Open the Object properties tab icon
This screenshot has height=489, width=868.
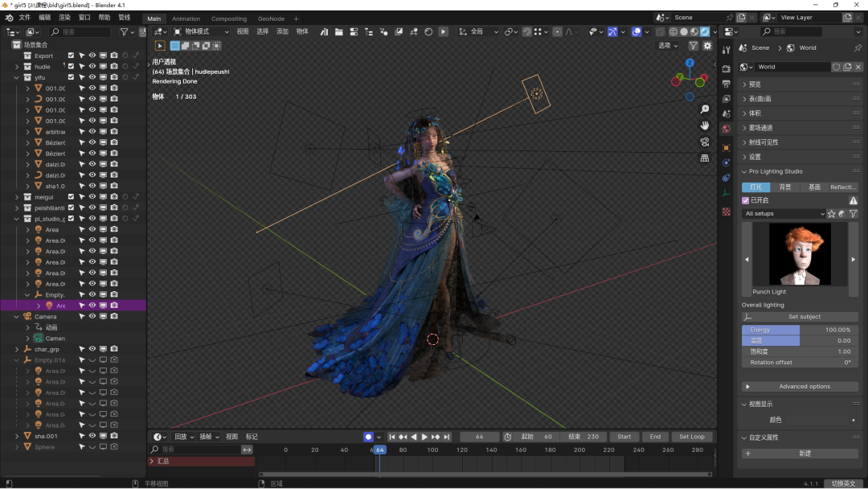727,148
